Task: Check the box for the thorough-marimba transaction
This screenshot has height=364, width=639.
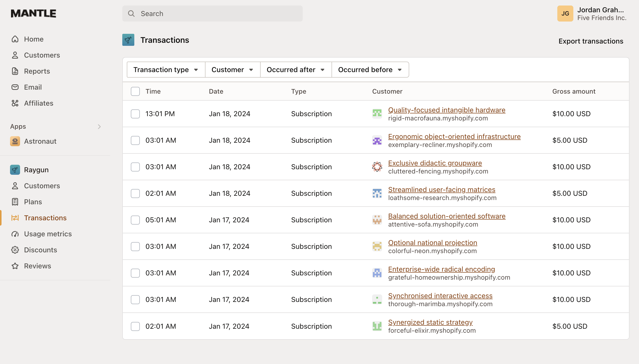Action: pyautogui.click(x=135, y=299)
